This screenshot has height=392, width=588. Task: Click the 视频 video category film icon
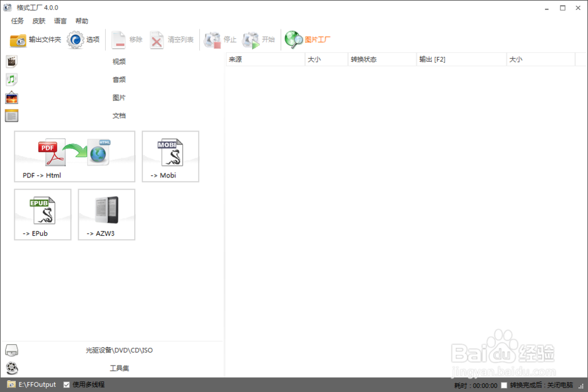pos(12,62)
